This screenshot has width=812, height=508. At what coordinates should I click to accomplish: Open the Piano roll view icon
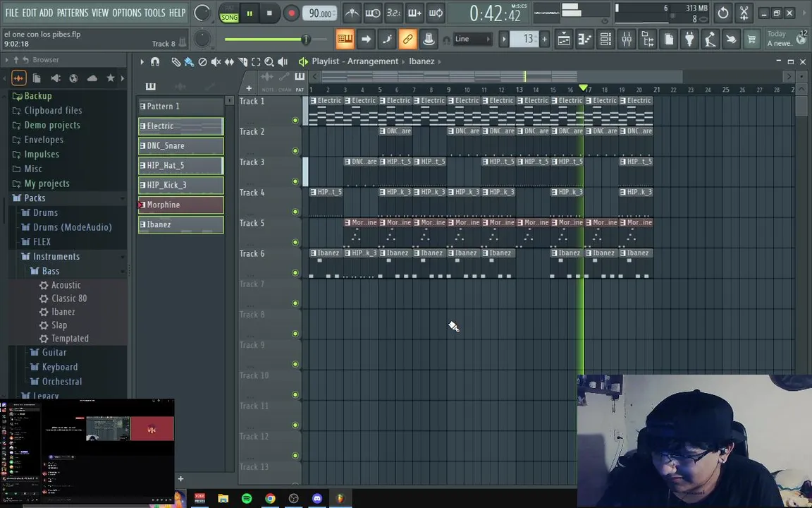pyautogui.click(x=584, y=39)
